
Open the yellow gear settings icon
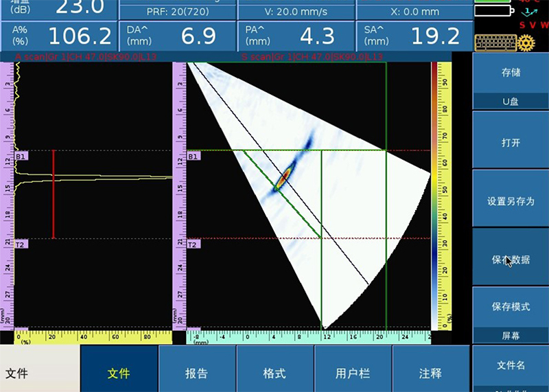pyautogui.click(x=526, y=43)
